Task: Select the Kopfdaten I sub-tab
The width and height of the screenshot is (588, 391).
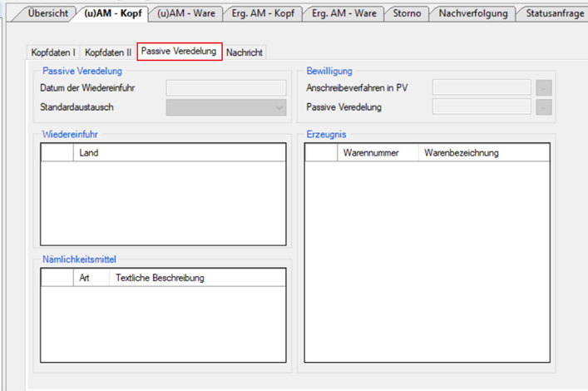Action: point(53,52)
